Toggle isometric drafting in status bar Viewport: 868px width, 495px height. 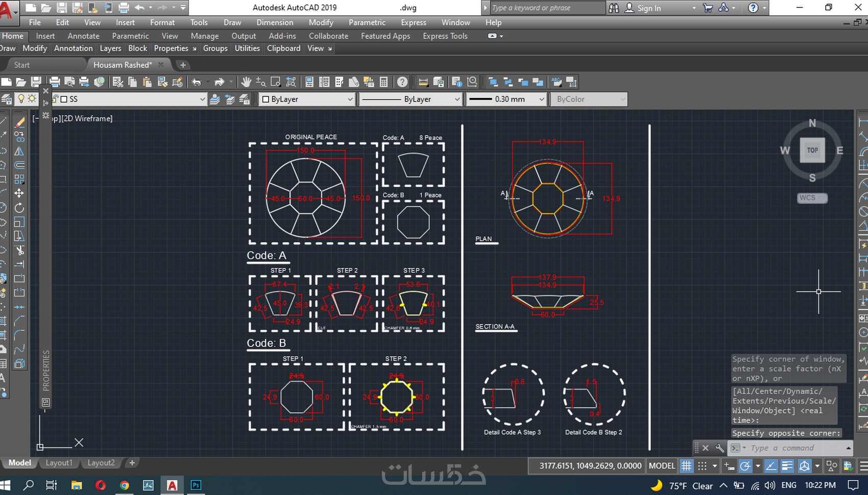(805, 465)
